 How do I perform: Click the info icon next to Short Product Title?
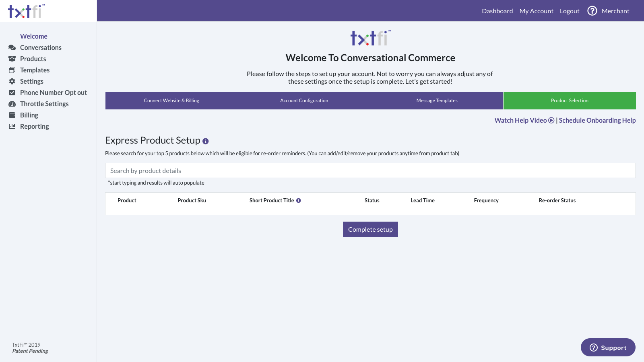[299, 200]
